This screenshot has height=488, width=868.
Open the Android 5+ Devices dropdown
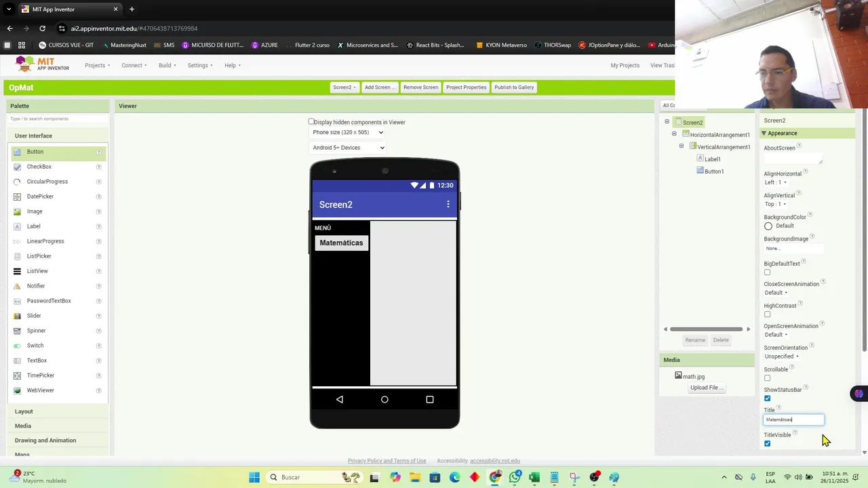pyautogui.click(x=347, y=148)
